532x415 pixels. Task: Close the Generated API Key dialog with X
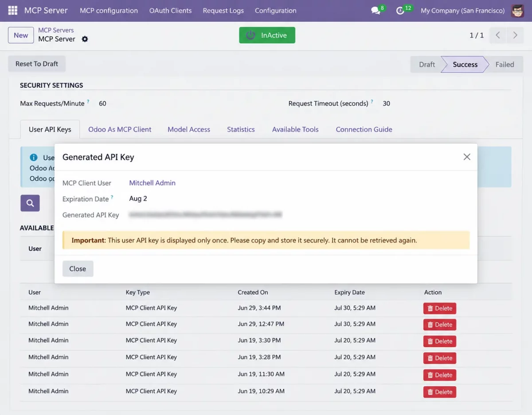pyautogui.click(x=467, y=157)
